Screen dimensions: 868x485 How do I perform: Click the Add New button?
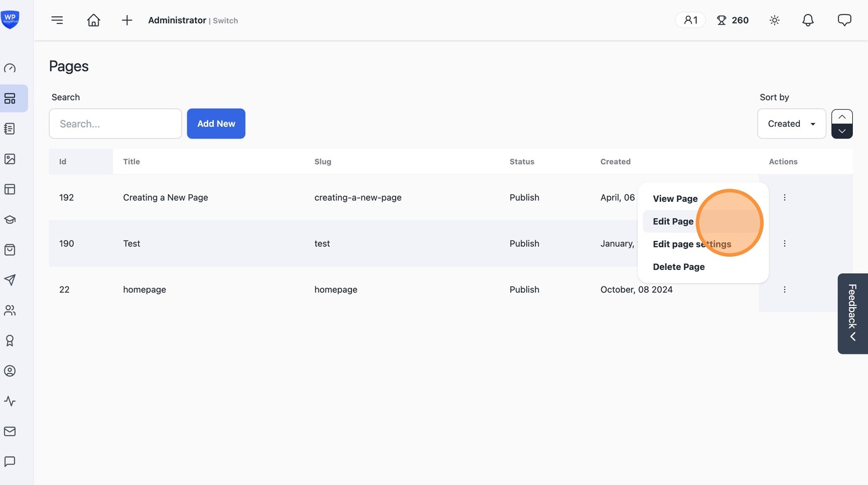[216, 124]
